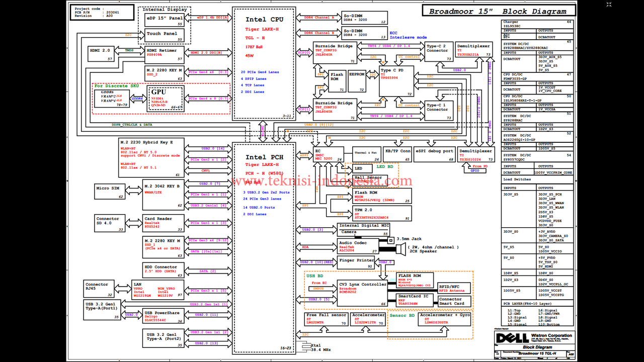Image resolution: width=644 pixels, height=362 pixels.
Task: Click the Flash ROM block on page 71
Action: [x=337, y=81]
